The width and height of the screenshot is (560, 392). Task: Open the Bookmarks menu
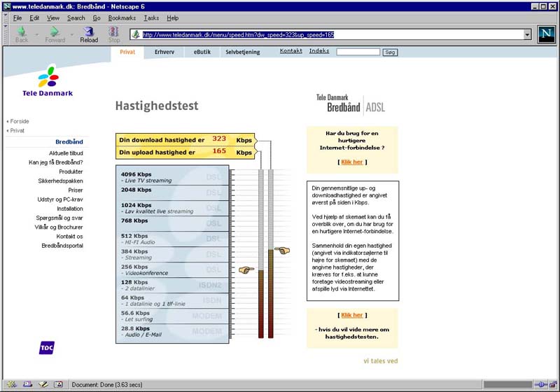(122, 17)
